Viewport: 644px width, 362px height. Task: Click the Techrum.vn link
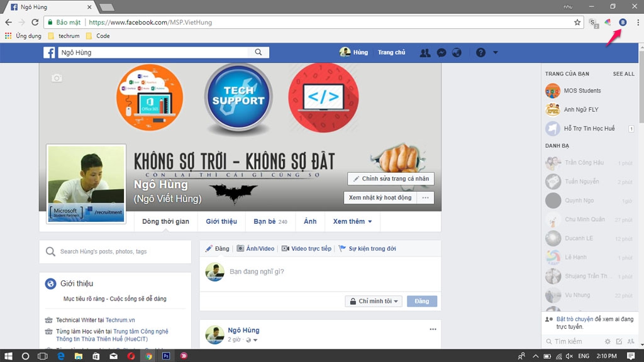(x=120, y=320)
